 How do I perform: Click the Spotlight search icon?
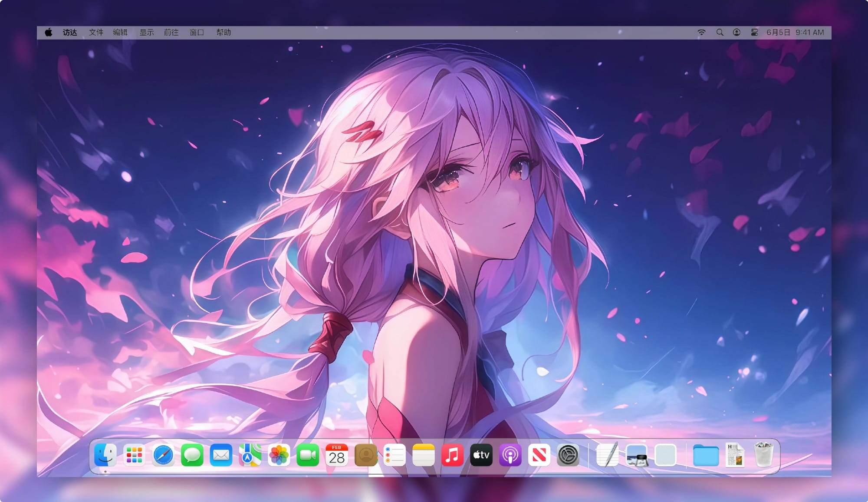click(x=720, y=33)
